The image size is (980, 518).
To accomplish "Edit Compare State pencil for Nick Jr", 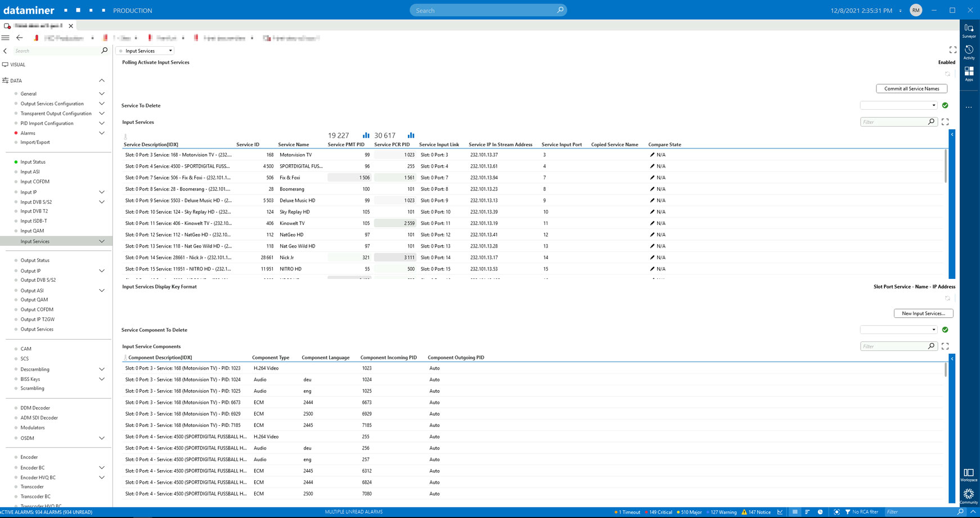I will (x=652, y=258).
